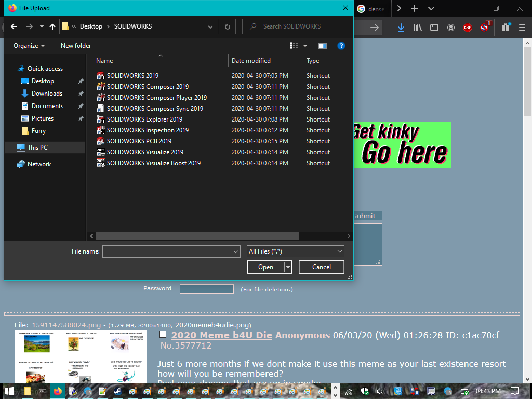Open Firefox Library button

click(x=418, y=28)
